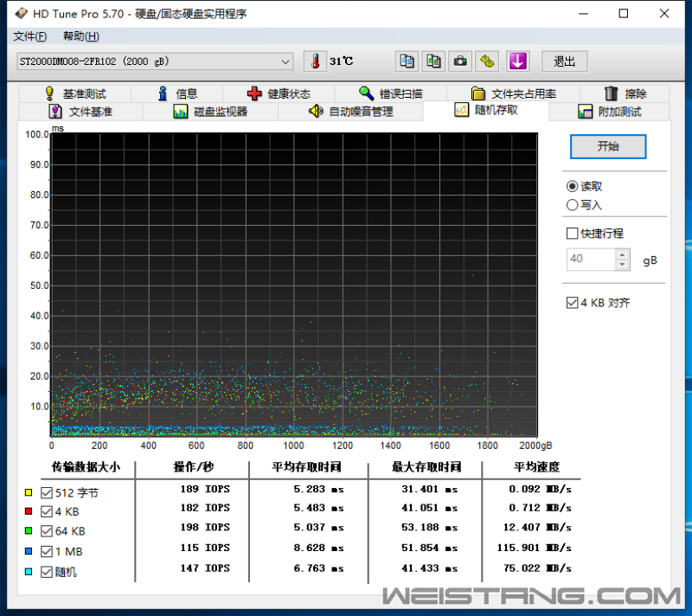Open the ST2000DM008 drive selection dropdown
The width and height of the screenshot is (692, 616).
(285, 61)
